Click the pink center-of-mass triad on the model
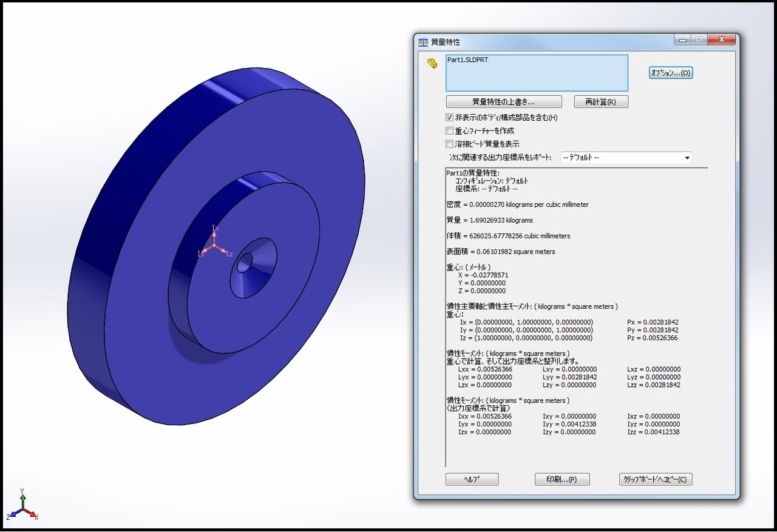777x532 pixels. click(x=214, y=244)
